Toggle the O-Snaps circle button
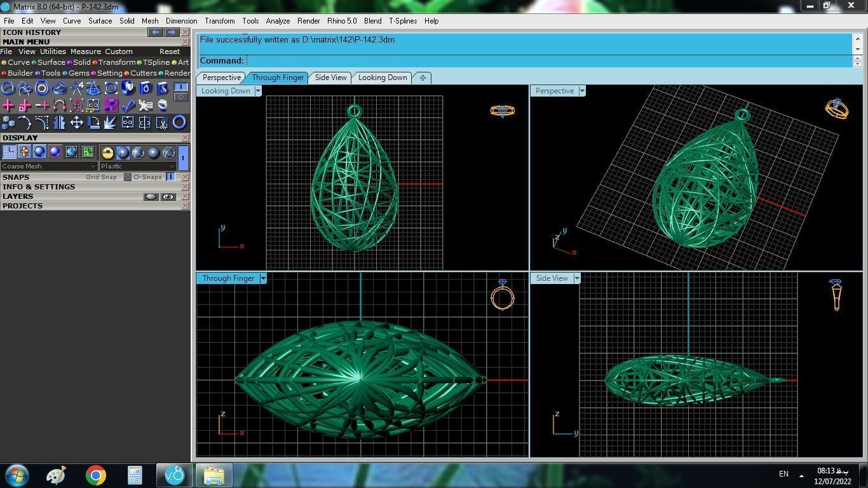This screenshot has height=488, width=868. [128, 177]
